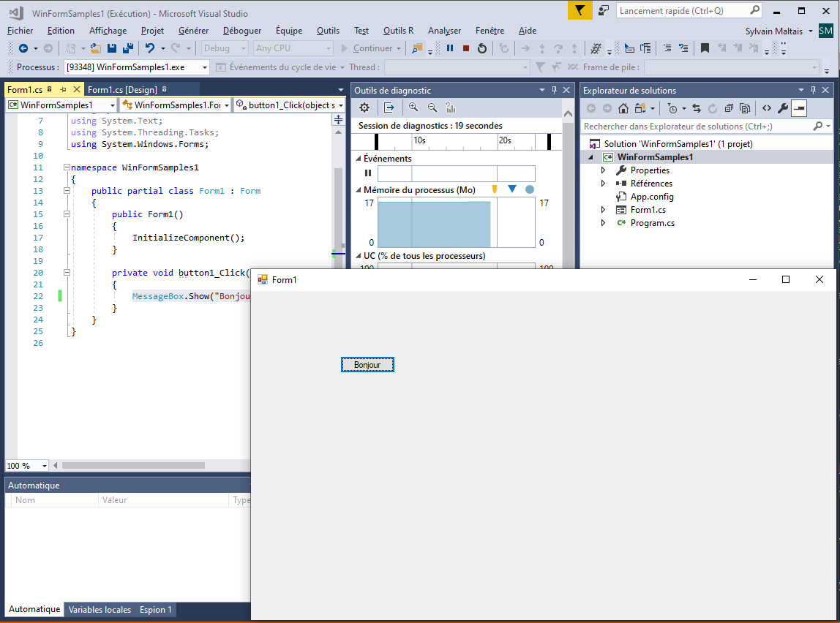Screen dimensions: 840x623
Task: Open Diagnostic Tools settings gear
Action: point(364,107)
